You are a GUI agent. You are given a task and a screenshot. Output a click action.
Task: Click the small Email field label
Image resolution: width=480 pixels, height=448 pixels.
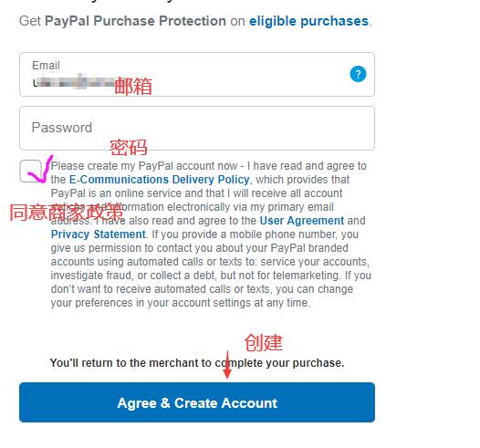(46, 65)
